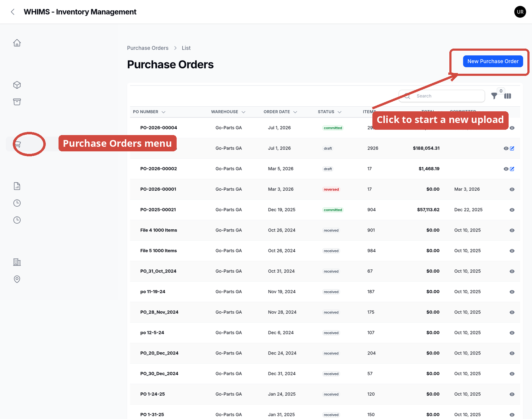This screenshot has height=419, width=532.
Task: View PO-2026-00001 using its eye icon
Action: [x=512, y=189]
